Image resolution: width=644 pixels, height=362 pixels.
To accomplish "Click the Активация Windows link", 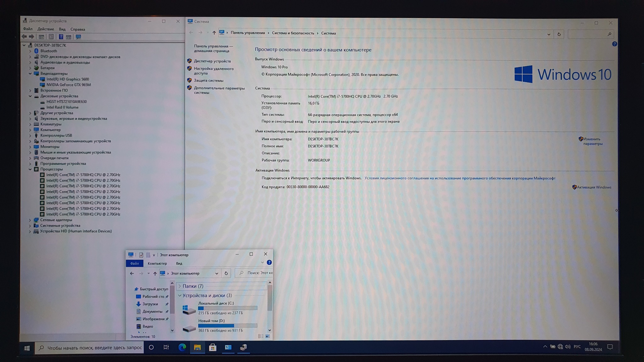I will pos(594,187).
